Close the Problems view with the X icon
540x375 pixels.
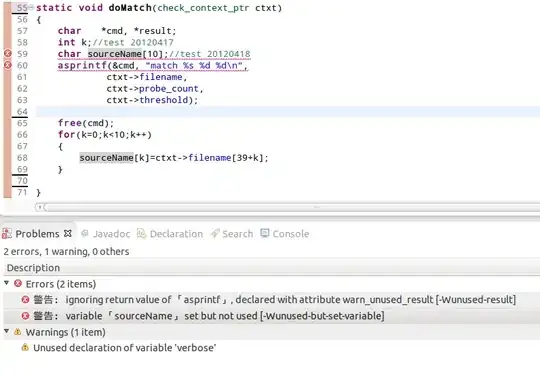click(68, 233)
